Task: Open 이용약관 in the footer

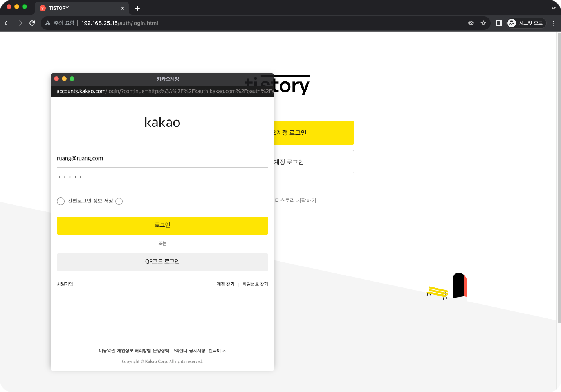Action: click(x=107, y=351)
